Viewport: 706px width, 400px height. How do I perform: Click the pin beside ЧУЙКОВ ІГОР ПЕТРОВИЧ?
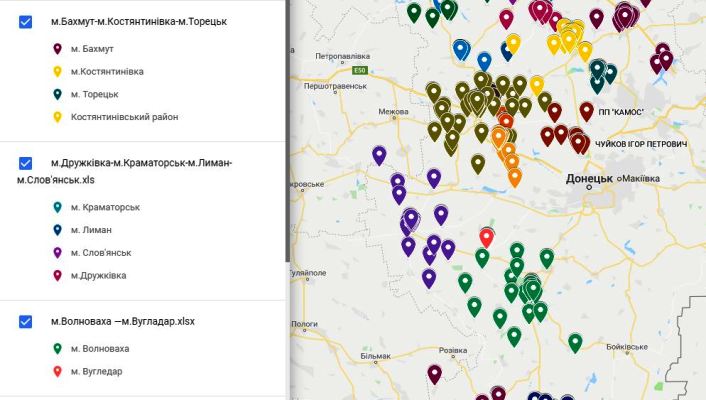click(580, 144)
